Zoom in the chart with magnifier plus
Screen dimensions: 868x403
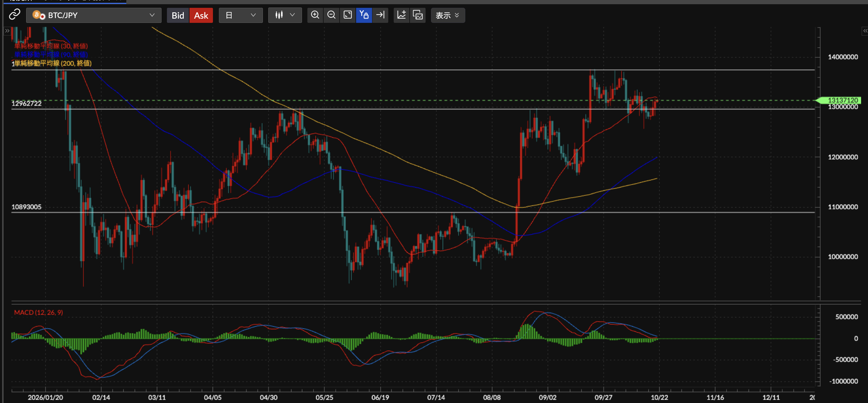pyautogui.click(x=315, y=15)
